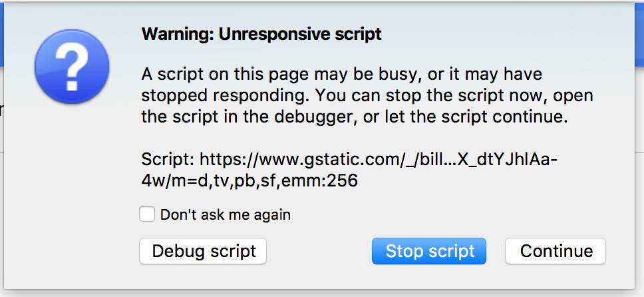Click the "Warning: Unresponsive script" heading
The height and width of the screenshot is (297, 644).
point(261,34)
